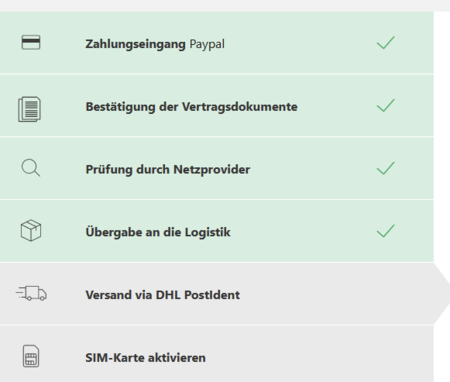Click the package box logistics icon
Screen dimensions: 450x382
[x=31, y=230]
